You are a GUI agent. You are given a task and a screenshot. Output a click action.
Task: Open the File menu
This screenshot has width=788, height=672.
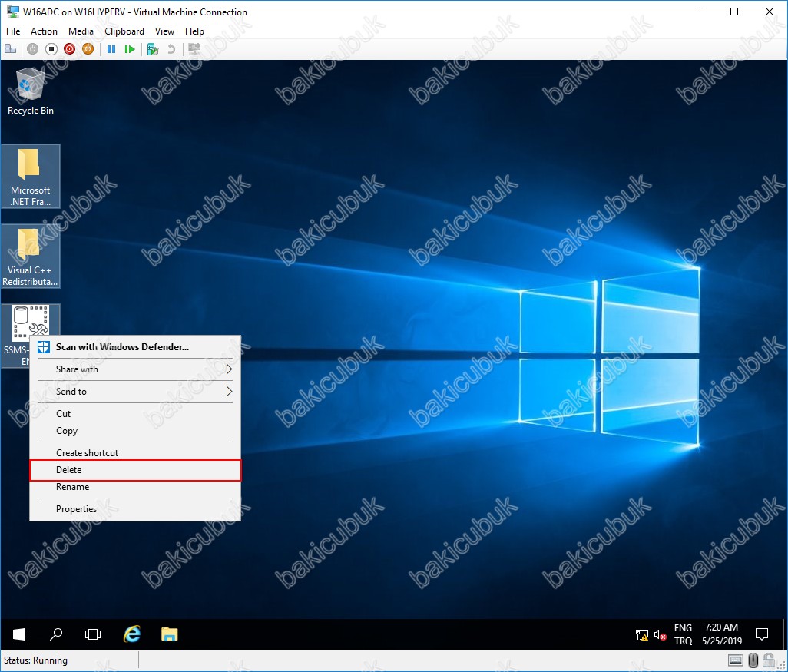tap(13, 31)
